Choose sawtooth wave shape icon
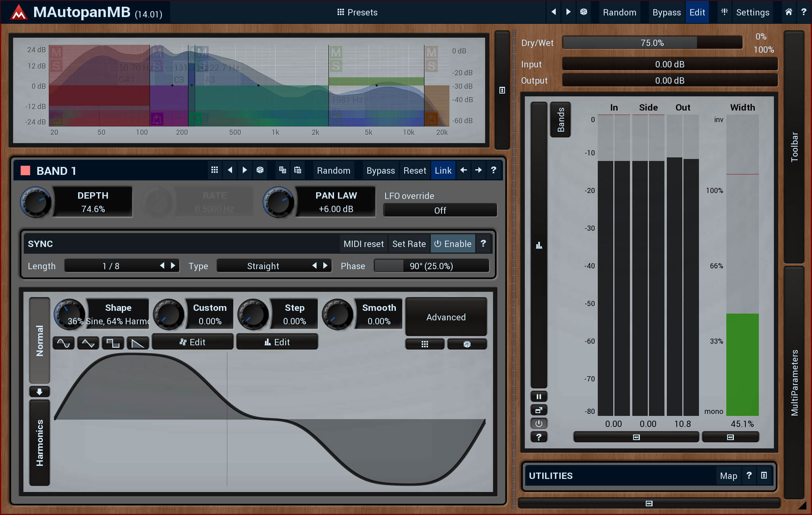 pos(138,343)
